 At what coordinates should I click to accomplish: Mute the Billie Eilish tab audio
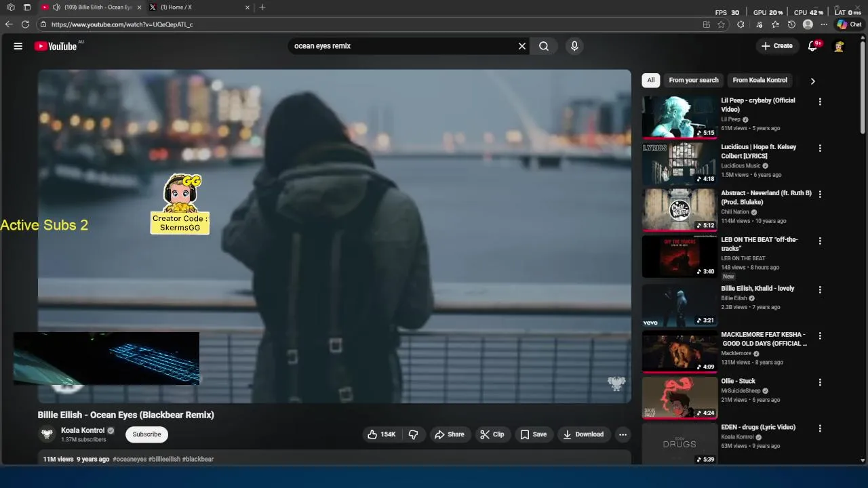pyautogui.click(x=56, y=7)
